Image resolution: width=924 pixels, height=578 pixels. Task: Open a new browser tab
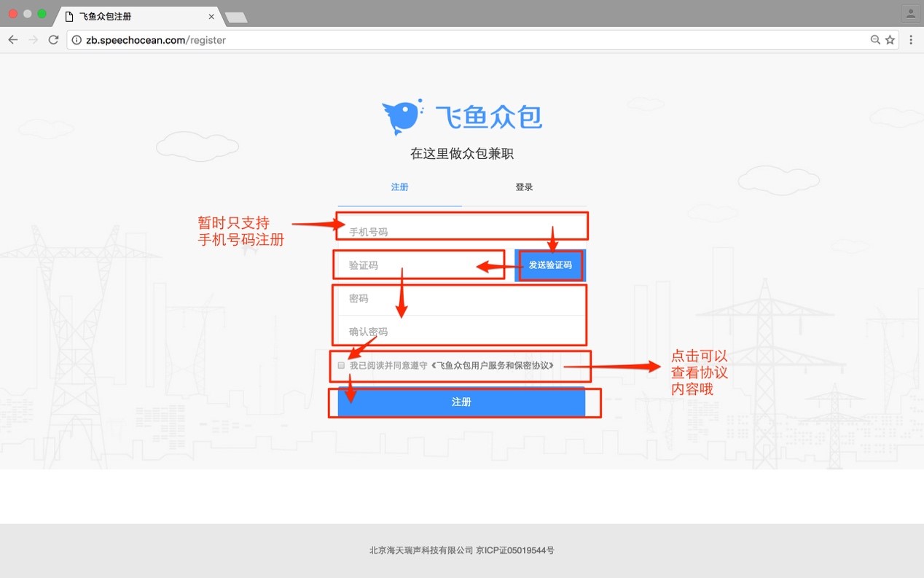click(236, 17)
